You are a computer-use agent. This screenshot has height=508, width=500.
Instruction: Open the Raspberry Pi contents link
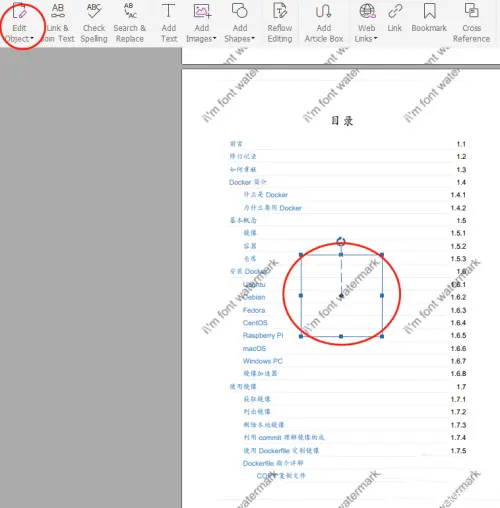click(263, 335)
